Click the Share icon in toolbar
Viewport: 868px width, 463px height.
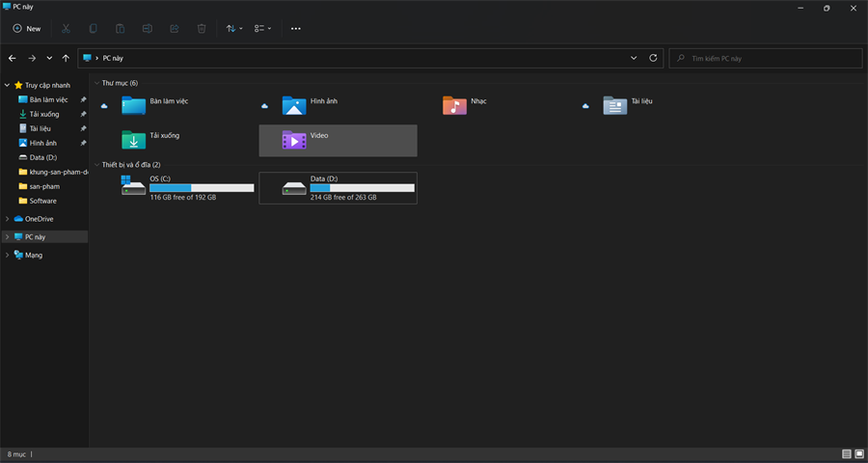(x=175, y=28)
